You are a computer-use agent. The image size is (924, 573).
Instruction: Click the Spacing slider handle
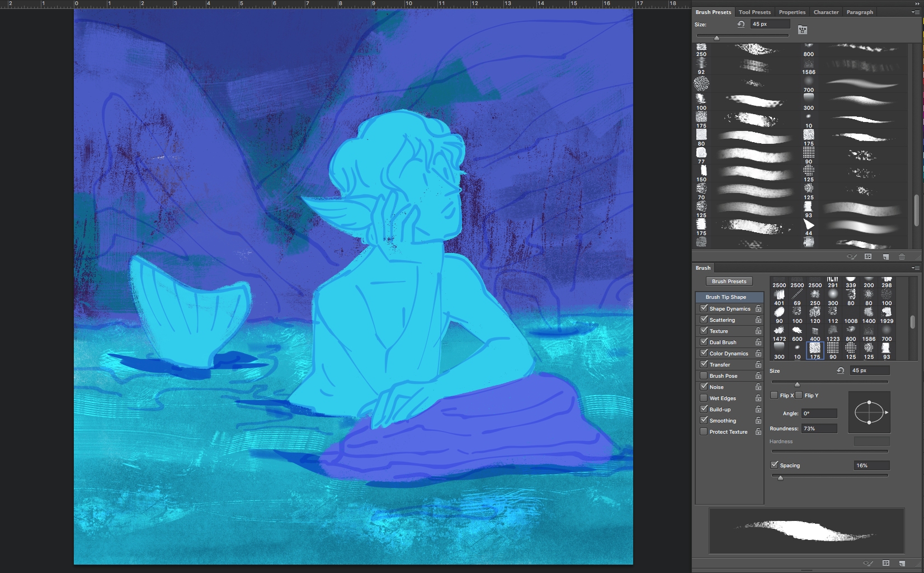[780, 478]
